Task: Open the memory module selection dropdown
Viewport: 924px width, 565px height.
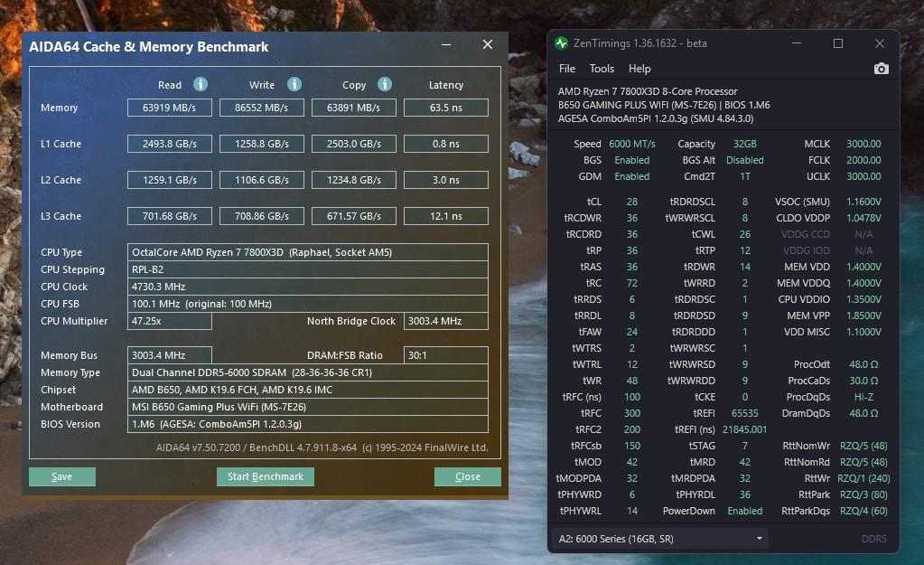Action: click(659, 539)
